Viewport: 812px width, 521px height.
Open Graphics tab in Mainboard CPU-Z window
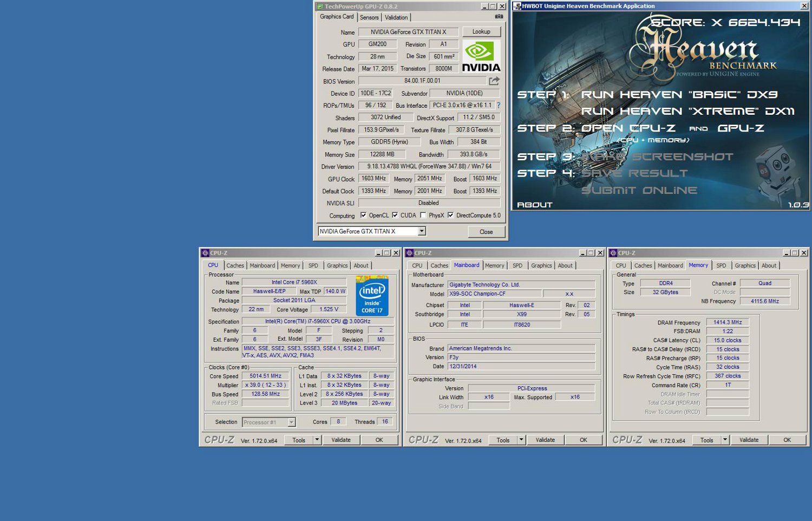coord(541,265)
